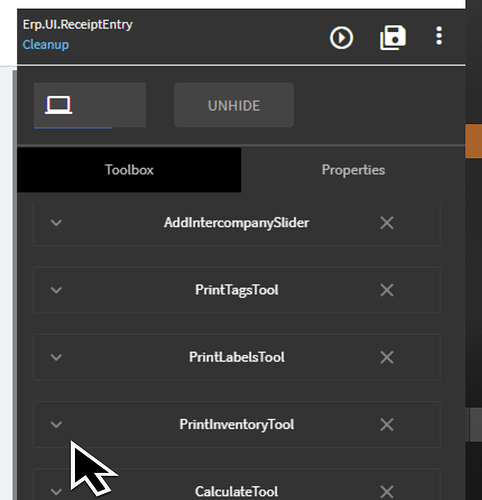The width and height of the screenshot is (482, 500).
Task: Open the three-dot overflow menu
Action: point(439,36)
